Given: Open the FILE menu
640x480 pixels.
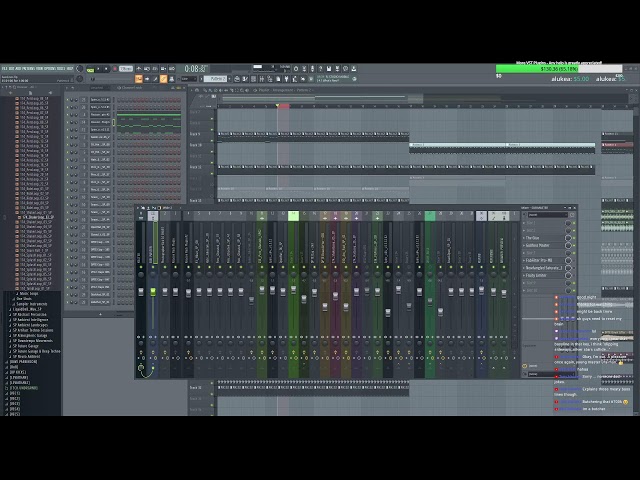Looking at the screenshot, I should point(4,69).
